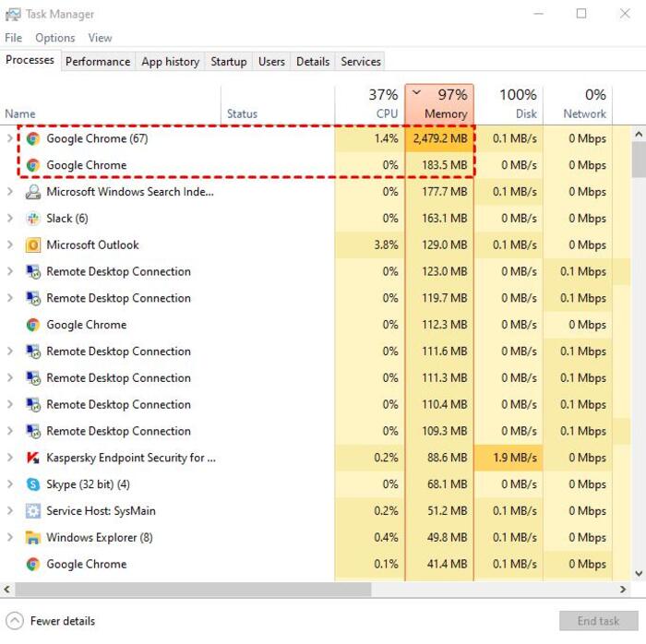The height and width of the screenshot is (644, 646).
Task: Select the 1.9 MB/s disk value cell
Action: click(508, 458)
